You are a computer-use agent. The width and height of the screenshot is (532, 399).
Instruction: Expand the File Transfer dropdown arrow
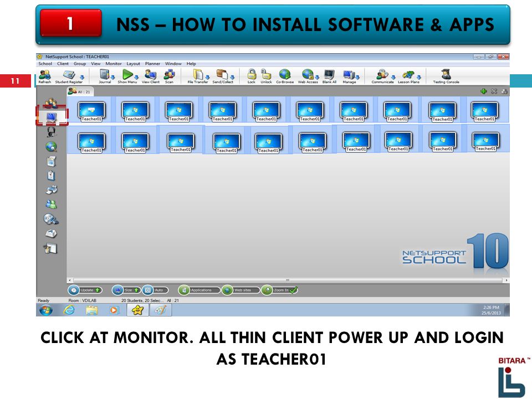point(207,78)
